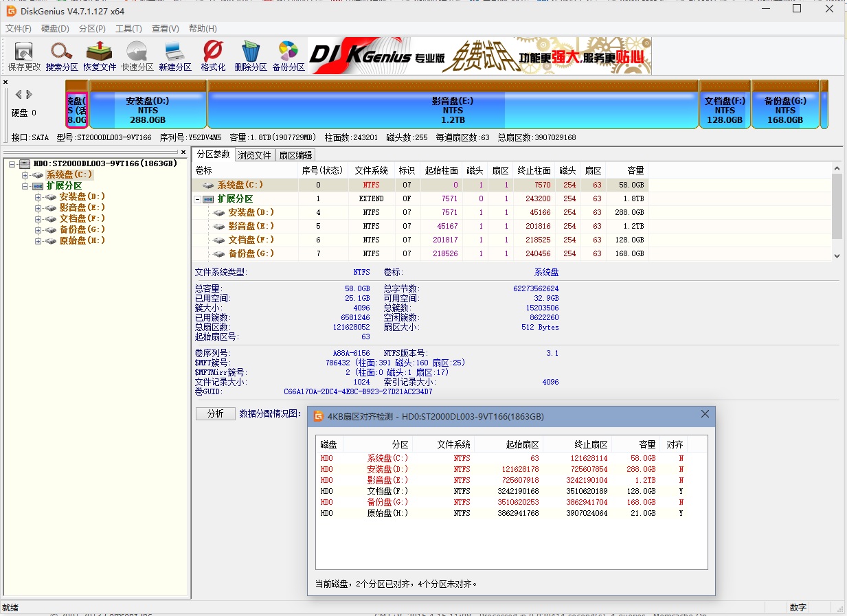Open the 硬盘(D) menu
Screen dimensions: 847x616
[55, 28]
